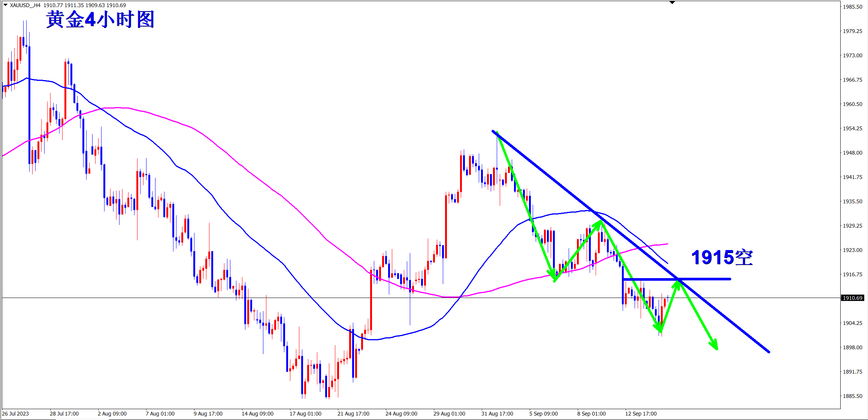Click the 1985.50 price scale label
The height and width of the screenshot is (420, 868).
click(852, 7)
